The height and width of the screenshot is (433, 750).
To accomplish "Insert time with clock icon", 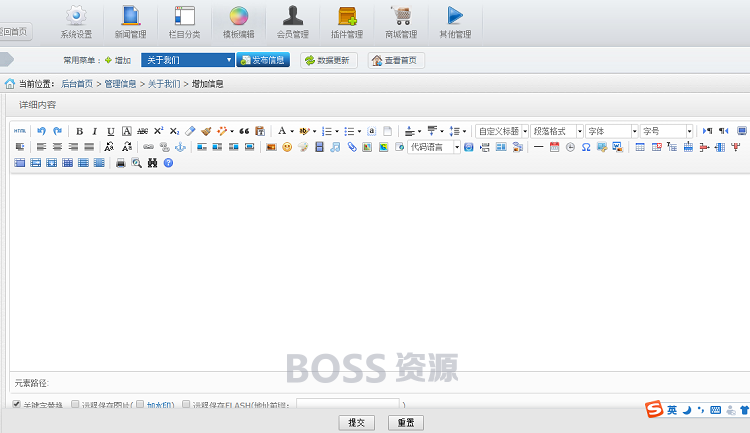I will pos(570,147).
